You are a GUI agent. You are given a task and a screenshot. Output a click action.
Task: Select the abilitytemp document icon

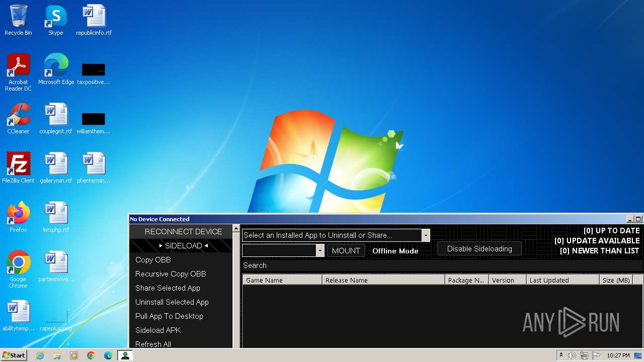18,316
